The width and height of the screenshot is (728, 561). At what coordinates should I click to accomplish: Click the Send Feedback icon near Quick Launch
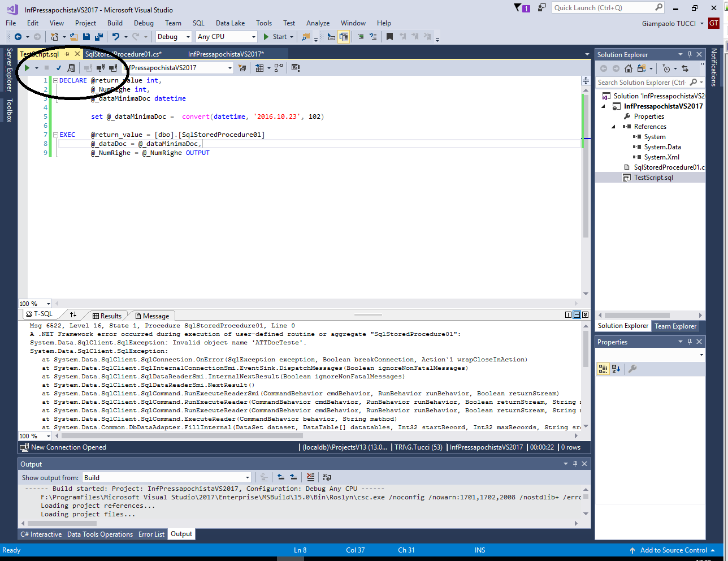pyautogui.click(x=541, y=8)
